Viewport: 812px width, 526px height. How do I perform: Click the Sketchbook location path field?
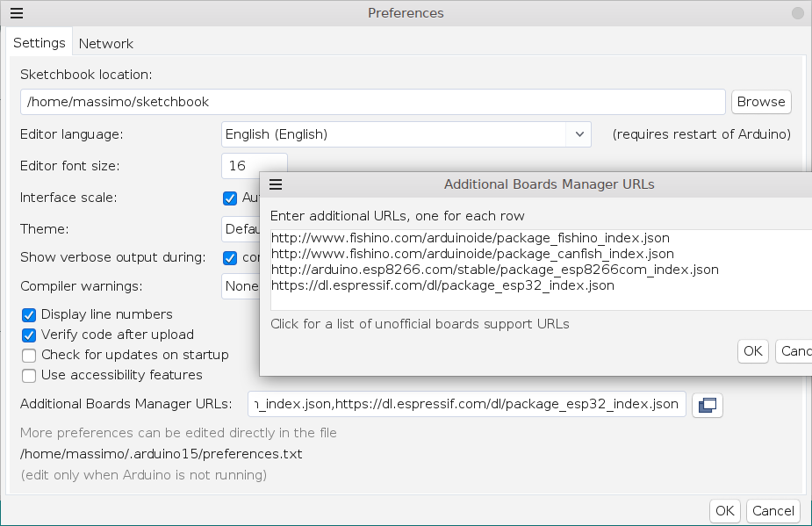pyautogui.click(x=372, y=102)
